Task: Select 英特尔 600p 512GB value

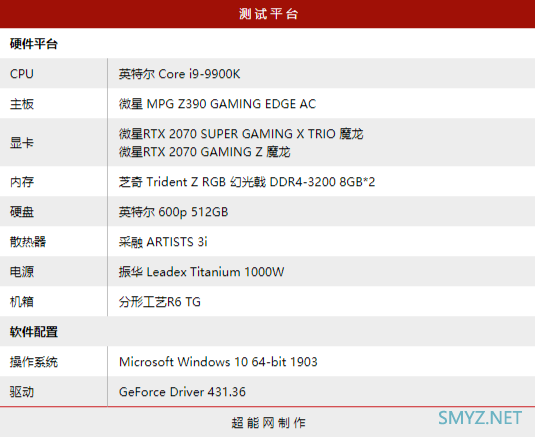Action: pos(173,212)
